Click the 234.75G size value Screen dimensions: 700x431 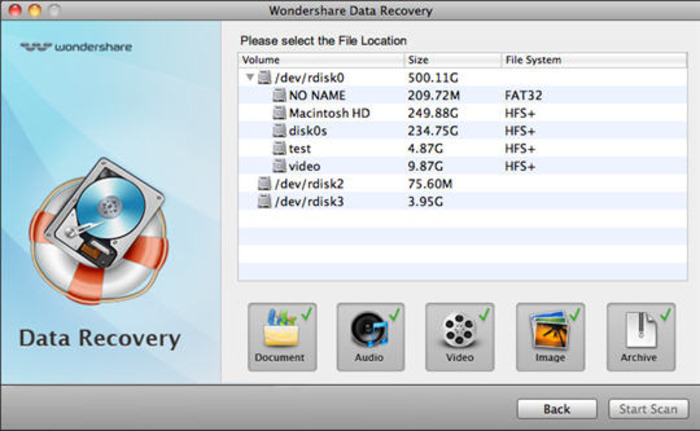[x=433, y=131]
